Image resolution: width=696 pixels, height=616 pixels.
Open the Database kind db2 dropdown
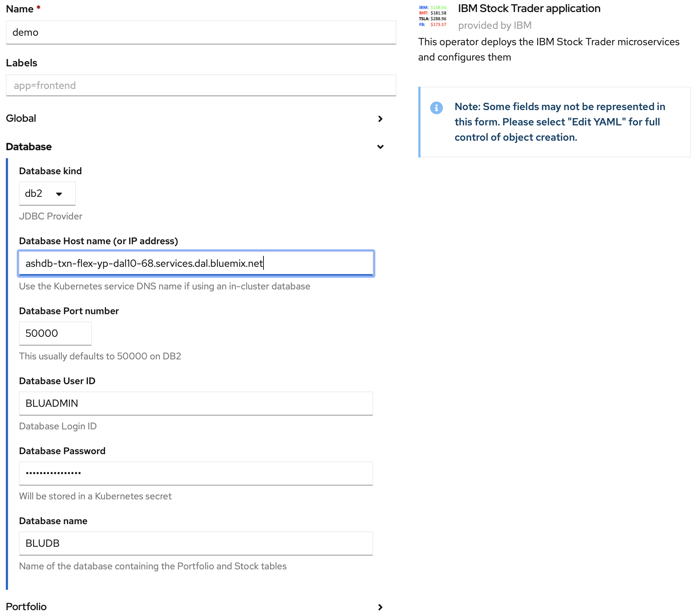pyautogui.click(x=47, y=194)
